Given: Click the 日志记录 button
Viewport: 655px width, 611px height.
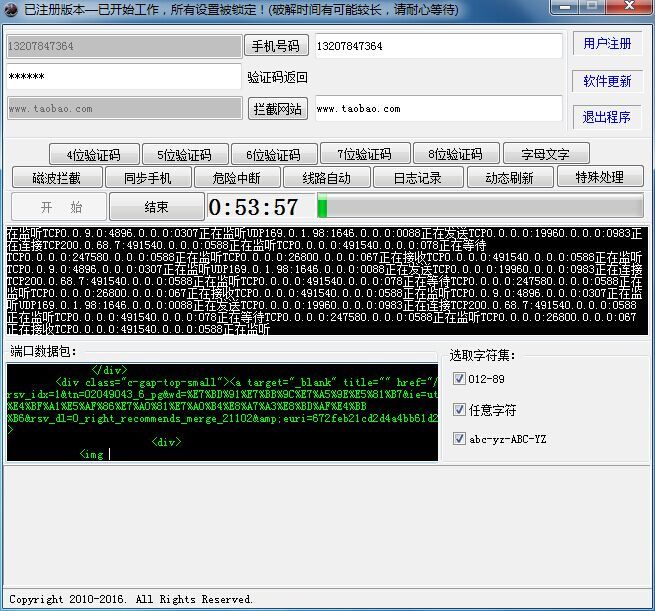Looking at the screenshot, I should (x=417, y=178).
